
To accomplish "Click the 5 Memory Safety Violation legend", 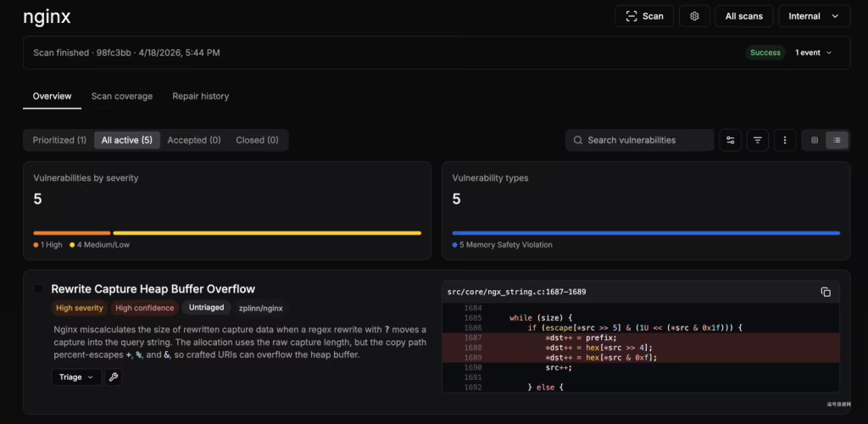I will click(x=502, y=245).
